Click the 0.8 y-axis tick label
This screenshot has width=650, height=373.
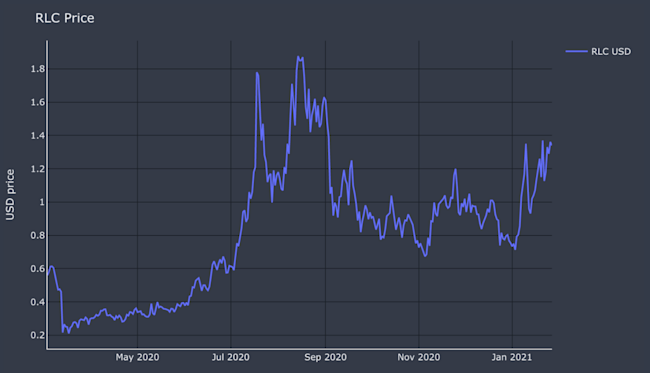[37, 235]
